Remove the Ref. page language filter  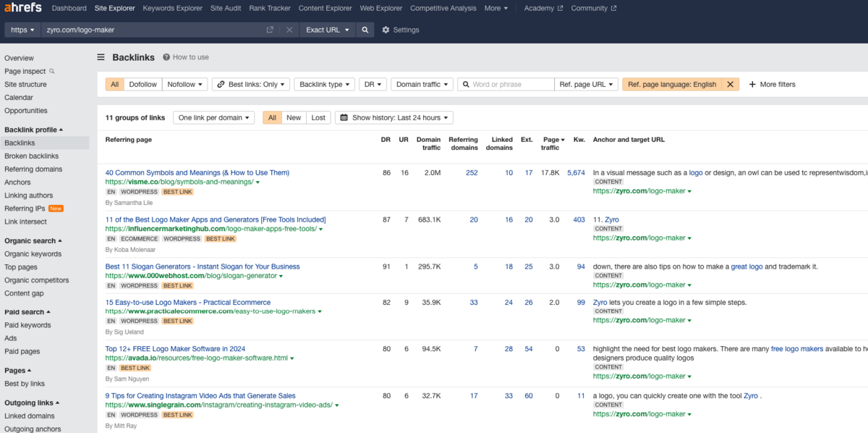pyautogui.click(x=730, y=84)
